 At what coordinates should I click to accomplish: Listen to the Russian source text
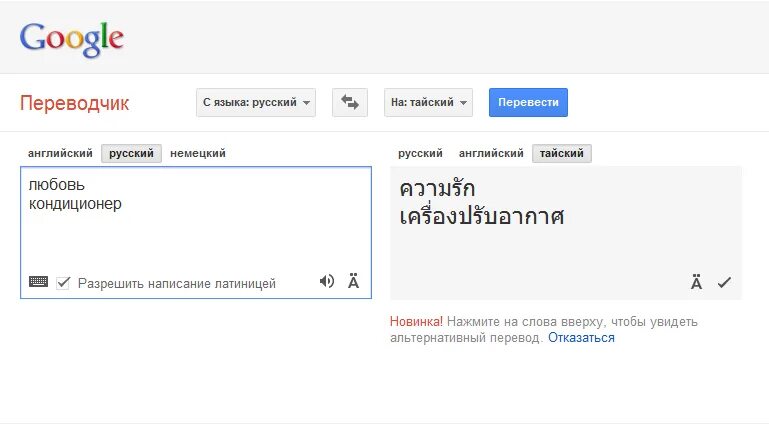click(x=327, y=281)
